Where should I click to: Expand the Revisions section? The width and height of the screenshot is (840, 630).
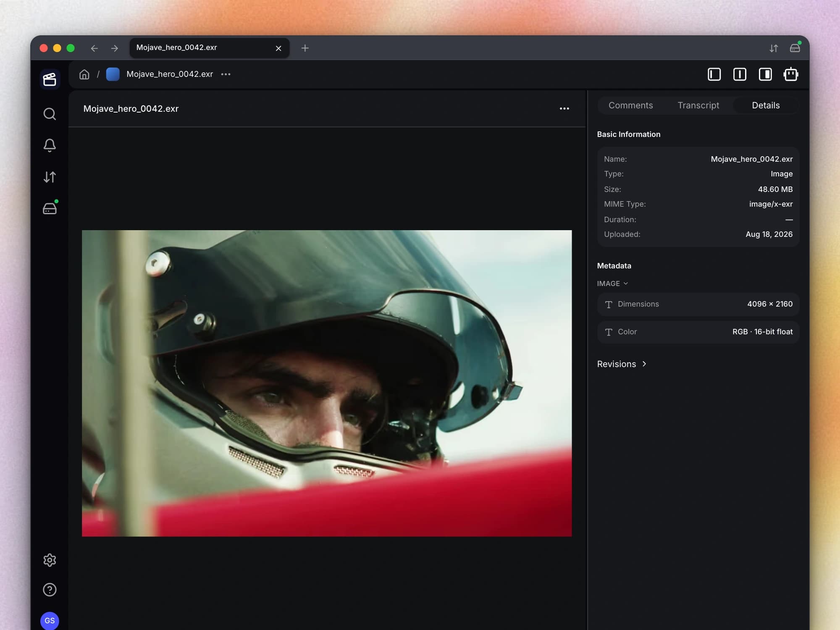click(x=622, y=364)
